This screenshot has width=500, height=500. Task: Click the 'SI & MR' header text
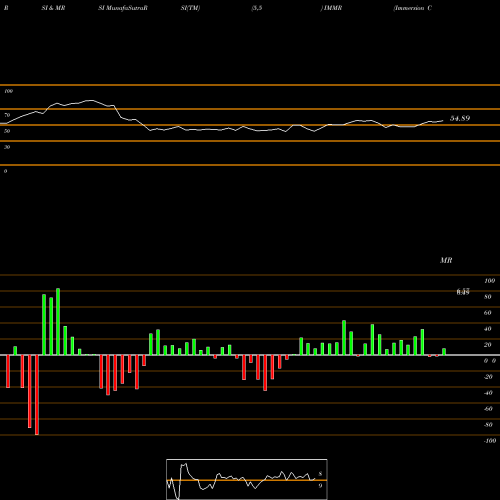tap(53, 8)
